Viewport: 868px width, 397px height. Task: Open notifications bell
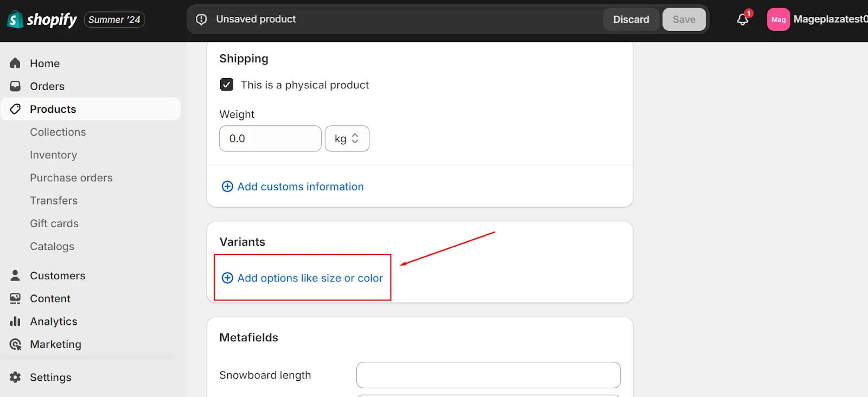(743, 20)
